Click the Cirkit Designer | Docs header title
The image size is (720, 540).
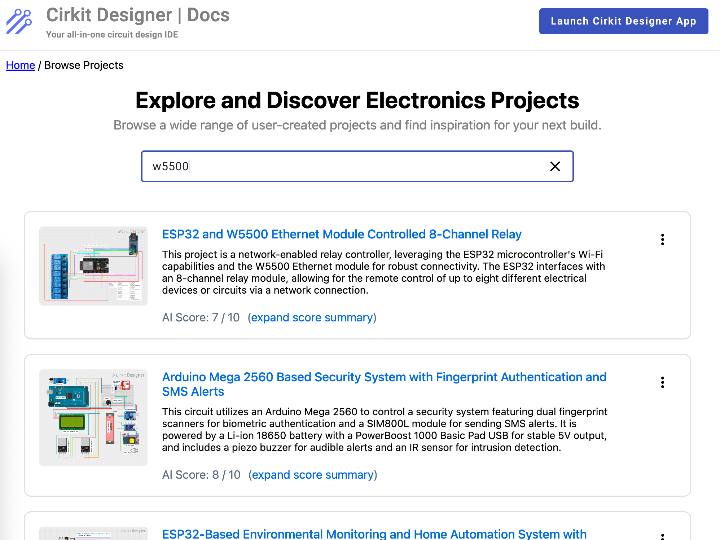(x=138, y=16)
